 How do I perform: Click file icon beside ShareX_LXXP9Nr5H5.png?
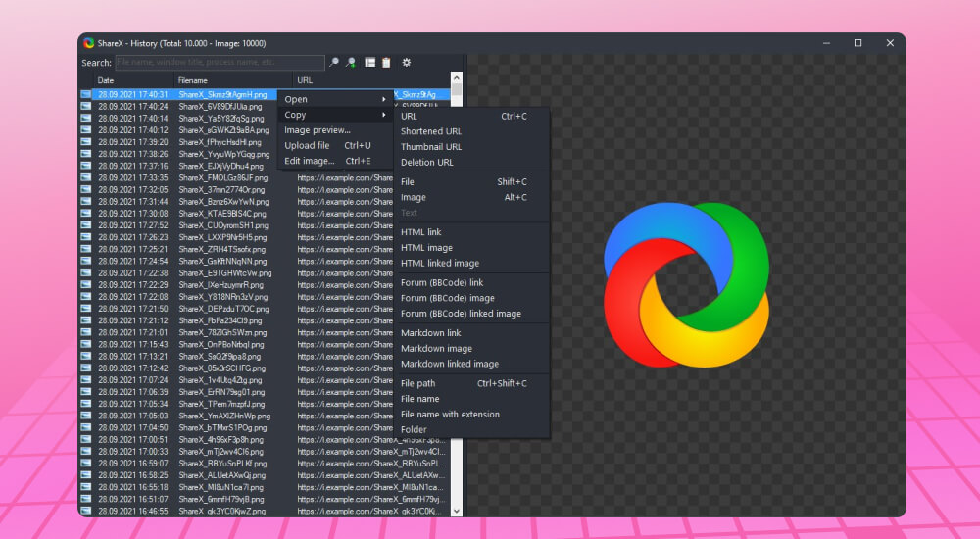point(85,237)
